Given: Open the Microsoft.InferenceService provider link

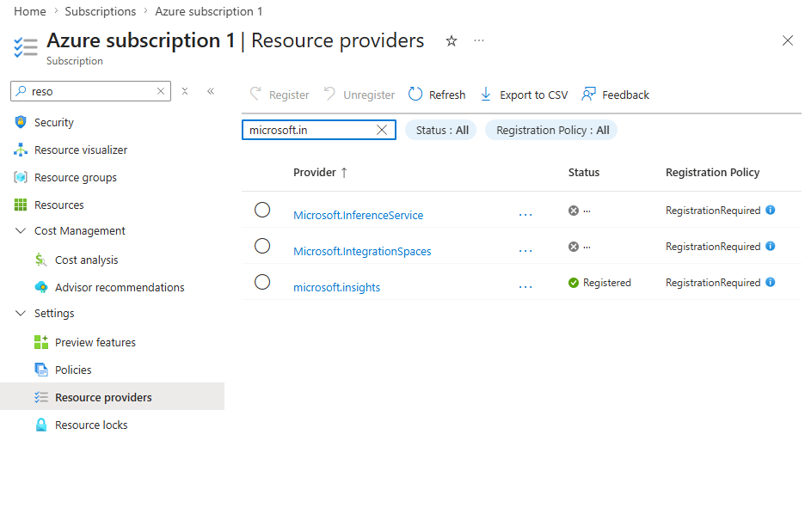Looking at the screenshot, I should [x=358, y=215].
